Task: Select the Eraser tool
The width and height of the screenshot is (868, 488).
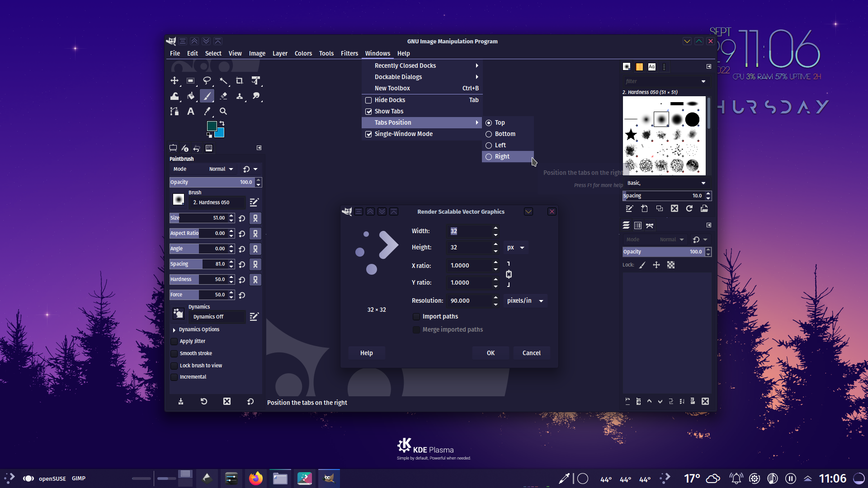Action: click(223, 96)
